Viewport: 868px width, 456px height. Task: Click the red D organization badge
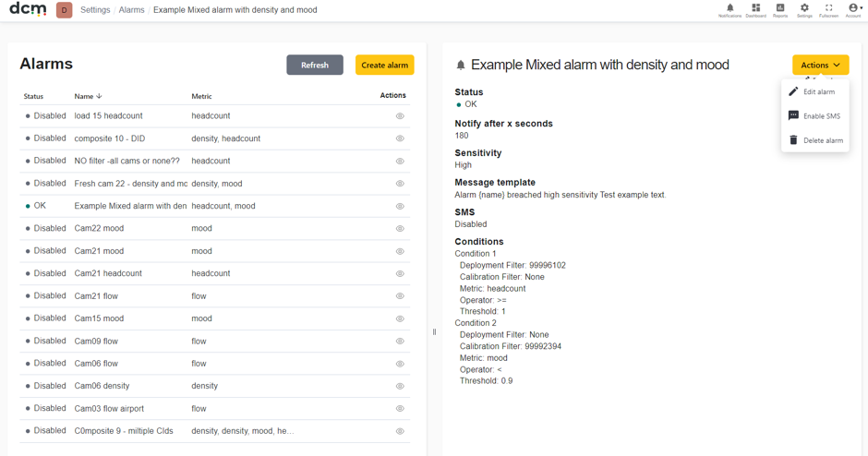coord(65,10)
